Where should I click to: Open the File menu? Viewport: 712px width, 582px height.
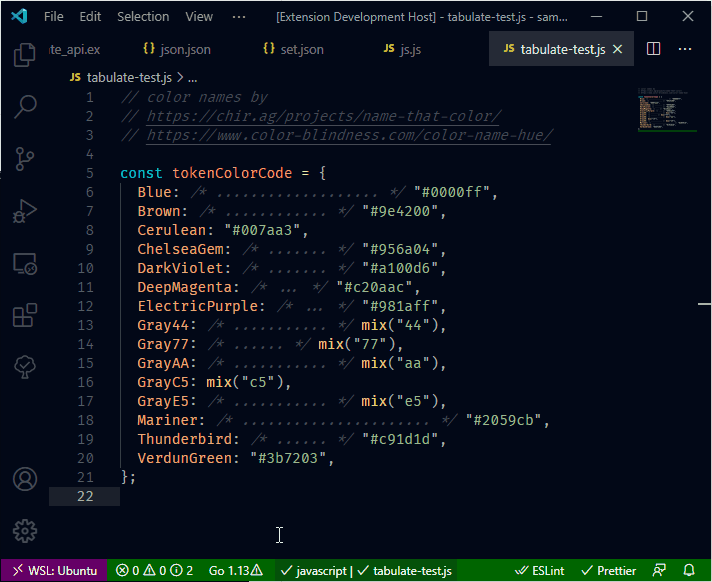point(54,17)
